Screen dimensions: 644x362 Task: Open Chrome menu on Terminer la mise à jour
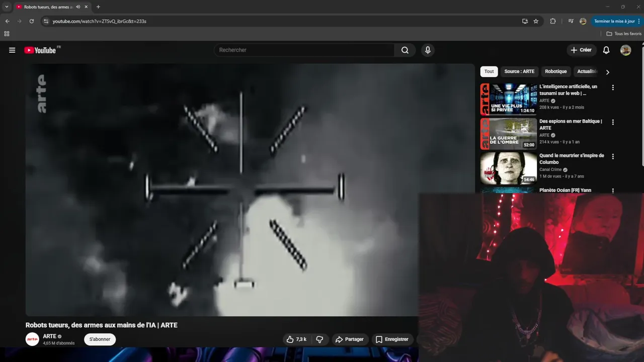coord(617,21)
